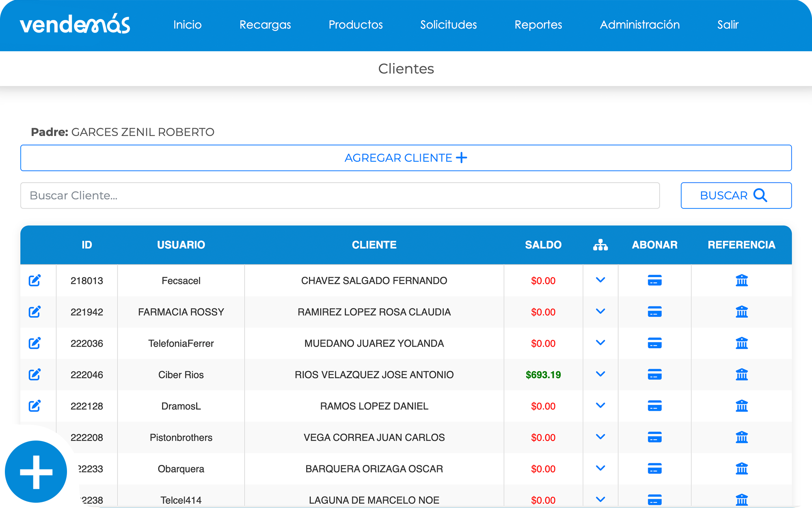Expand Fecsacel row chevron
This screenshot has width=812, height=508.
tap(600, 280)
